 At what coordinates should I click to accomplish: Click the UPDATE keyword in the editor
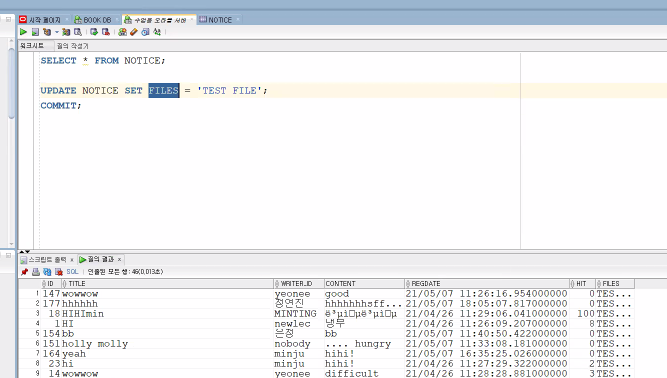click(x=58, y=91)
